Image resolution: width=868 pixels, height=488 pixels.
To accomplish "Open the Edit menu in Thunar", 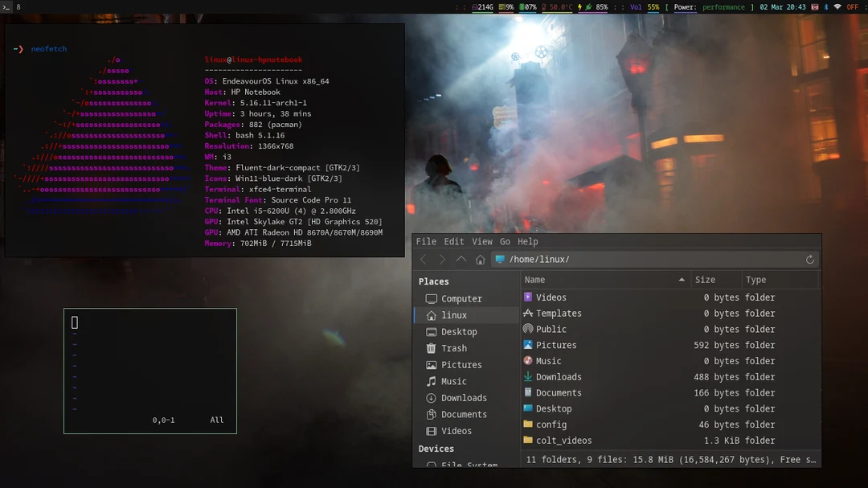I will [x=453, y=241].
